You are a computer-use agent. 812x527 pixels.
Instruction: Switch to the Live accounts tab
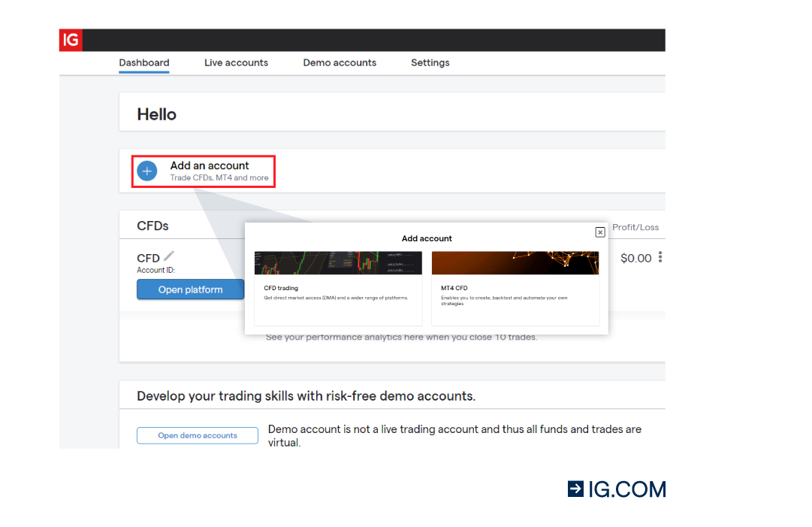[236, 62]
